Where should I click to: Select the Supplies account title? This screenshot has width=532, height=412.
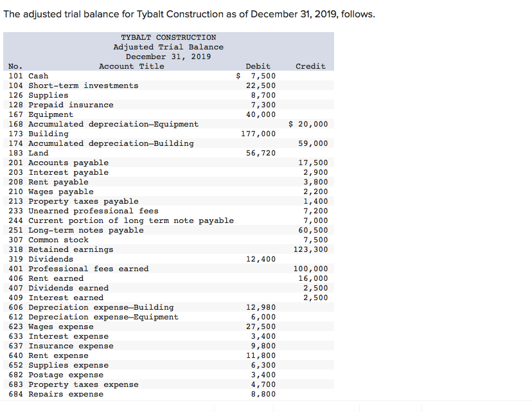coord(45,94)
